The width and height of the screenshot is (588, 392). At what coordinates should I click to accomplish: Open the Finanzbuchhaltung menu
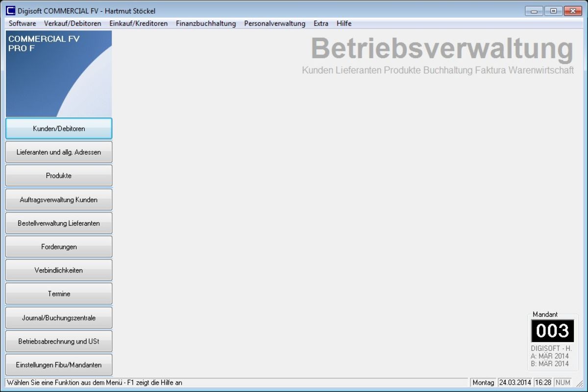[206, 23]
